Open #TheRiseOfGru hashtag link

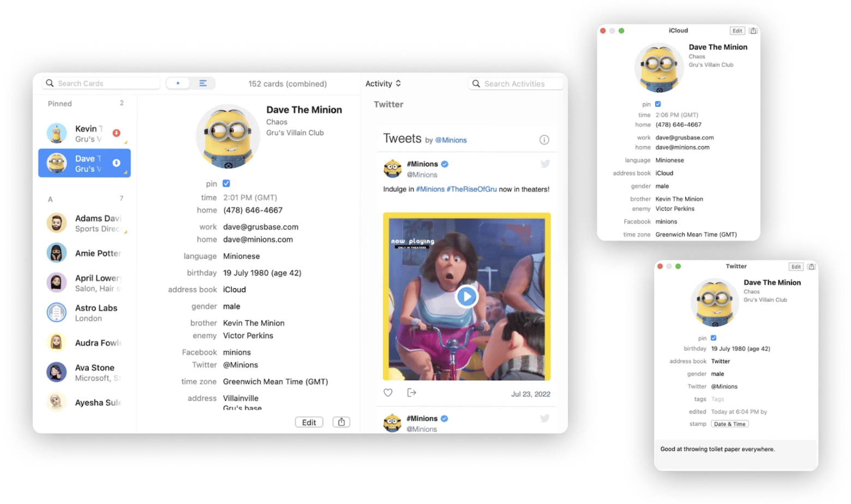[472, 189]
